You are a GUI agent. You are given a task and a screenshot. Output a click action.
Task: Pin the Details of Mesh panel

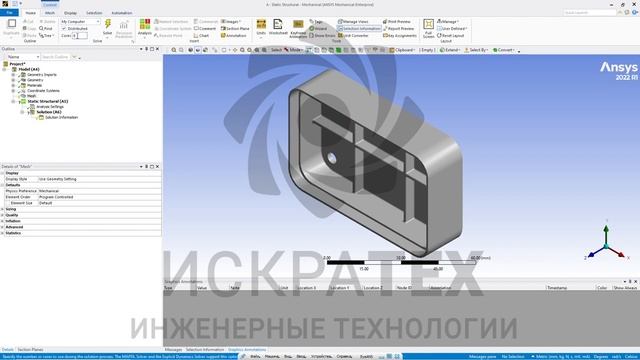coord(147,167)
